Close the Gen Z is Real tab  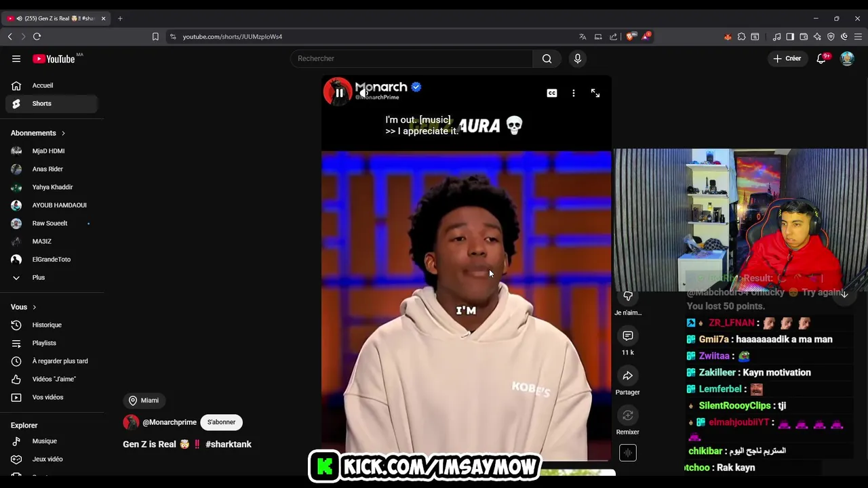pyautogui.click(x=103, y=18)
